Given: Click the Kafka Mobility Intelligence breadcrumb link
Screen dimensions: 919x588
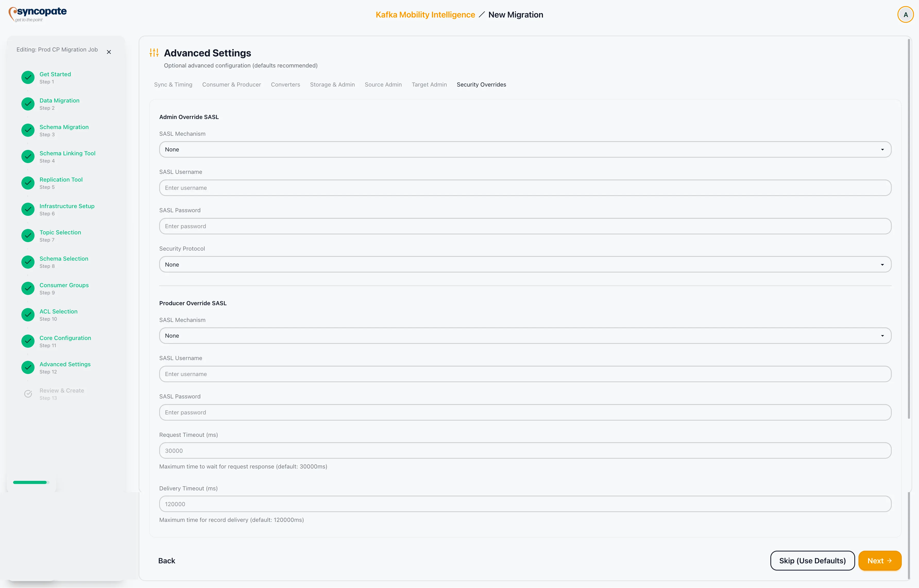Looking at the screenshot, I should click(x=425, y=14).
